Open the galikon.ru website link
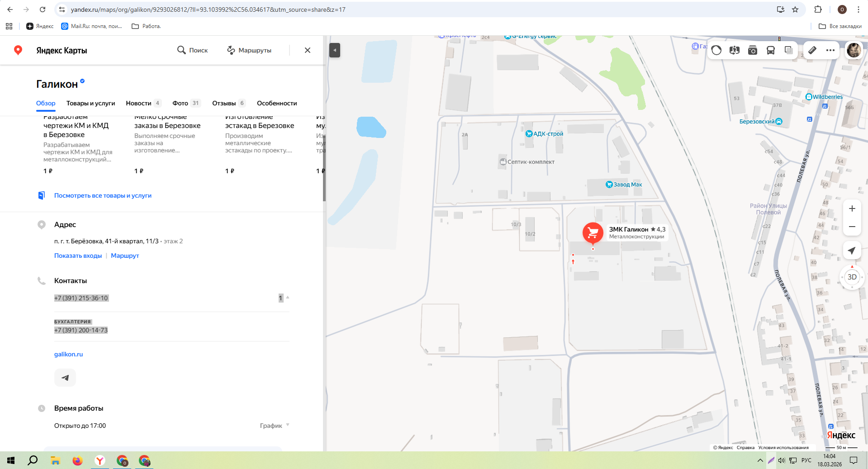This screenshot has height=469, width=868. (68, 354)
